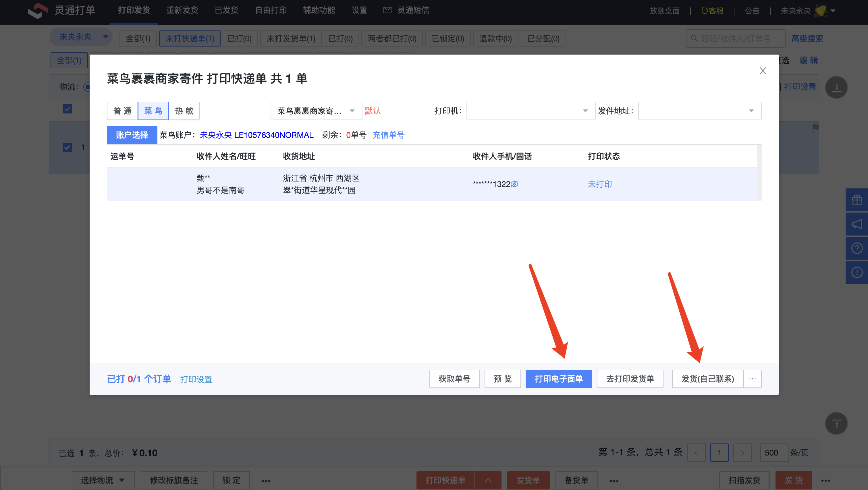This screenshot has width=868, height=490.
Task: Open the 高级搜索 advanced search link
Action: click(x=807, y=38)
